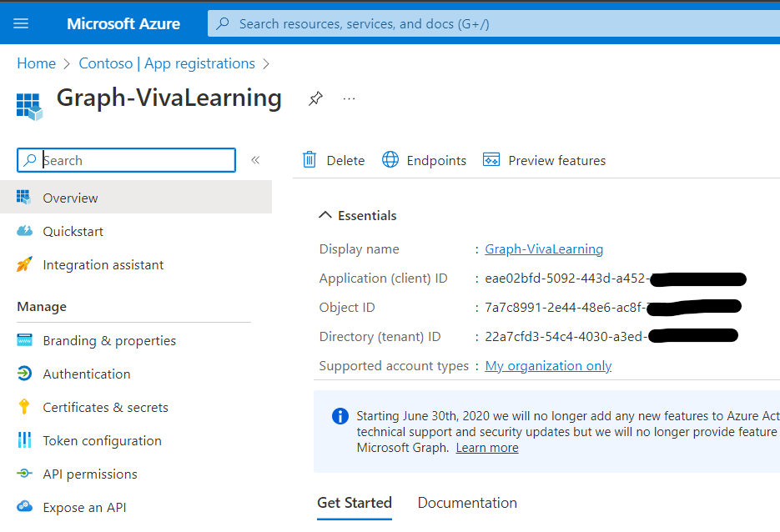The width and height of the screenshot is (780, 532).
Task: Open Endpoints from the toolbar
Action: [x=424, y=160]
